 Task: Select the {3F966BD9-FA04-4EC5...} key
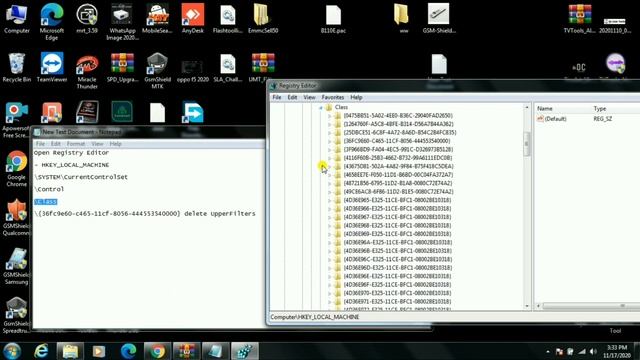398,149
